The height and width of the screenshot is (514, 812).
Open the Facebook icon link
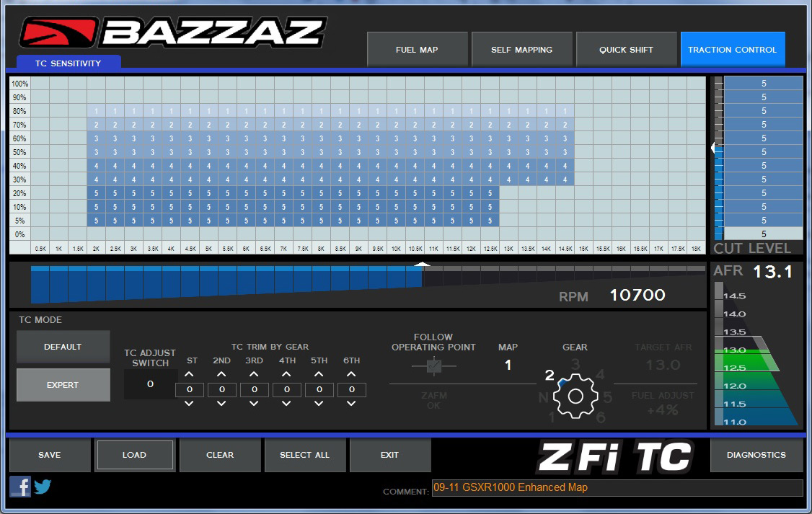click(x=20, y=487)
